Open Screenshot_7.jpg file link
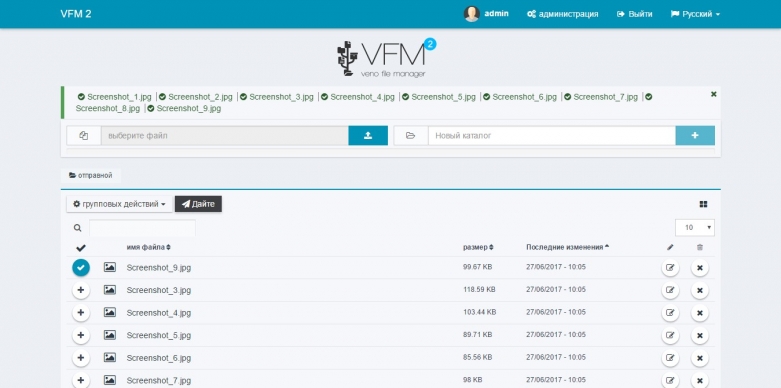Screen dimensions: 781x388 coord(158,381)
